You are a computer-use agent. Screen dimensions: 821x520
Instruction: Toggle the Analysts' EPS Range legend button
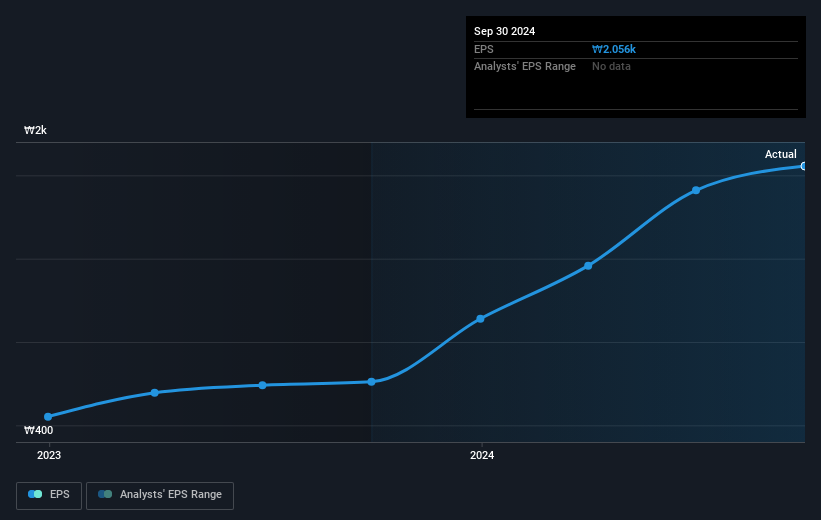(160, 495)
